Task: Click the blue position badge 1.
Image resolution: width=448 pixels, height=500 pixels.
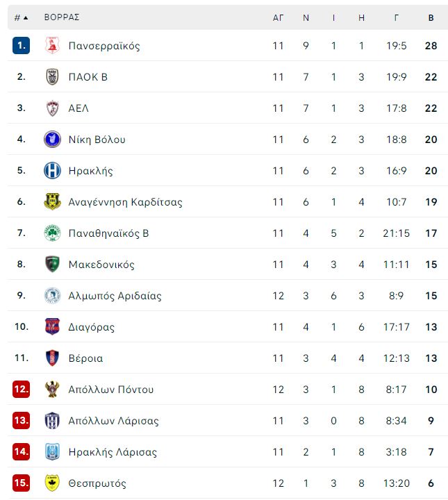Action: pos(22,45)
